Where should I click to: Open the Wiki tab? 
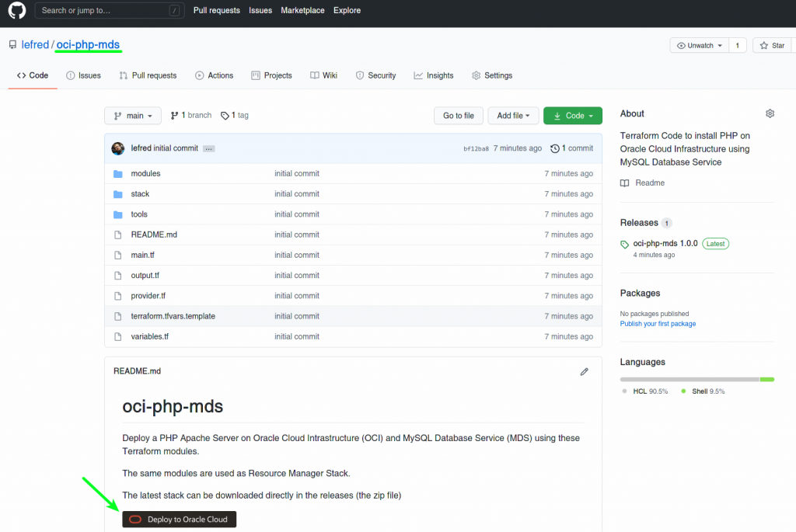[x=324, y=75]
